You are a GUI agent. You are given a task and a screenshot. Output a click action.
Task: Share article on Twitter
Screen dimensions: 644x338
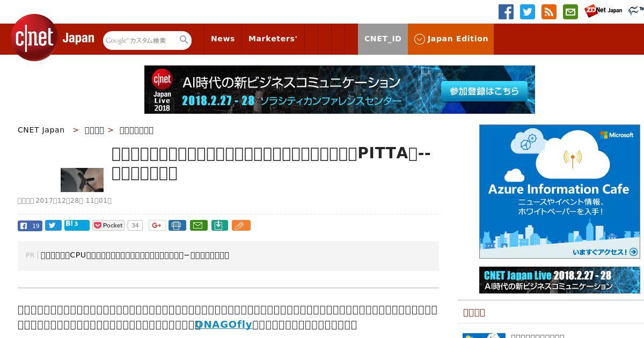point(53,225)
